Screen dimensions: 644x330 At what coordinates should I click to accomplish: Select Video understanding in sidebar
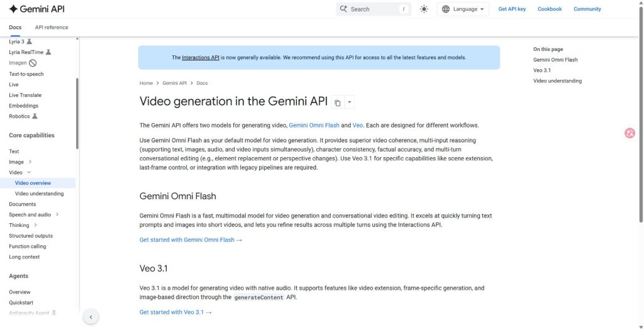click(x=40, y=194)
